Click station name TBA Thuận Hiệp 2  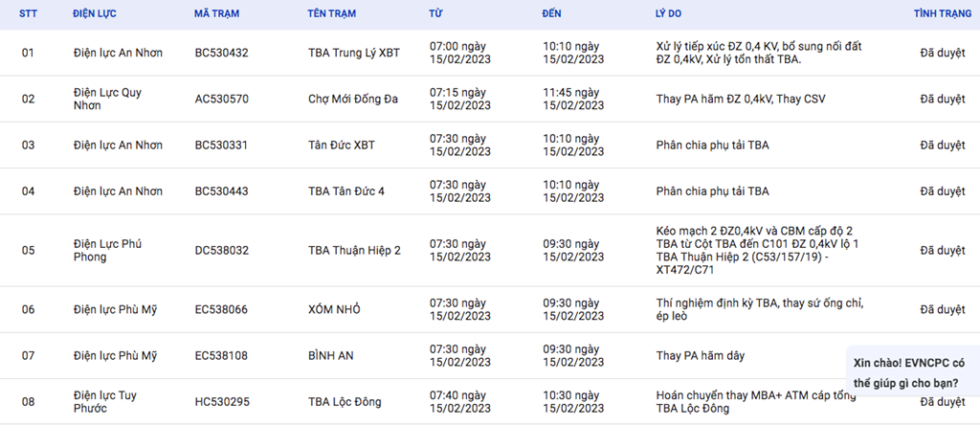(x=354, y=250)
